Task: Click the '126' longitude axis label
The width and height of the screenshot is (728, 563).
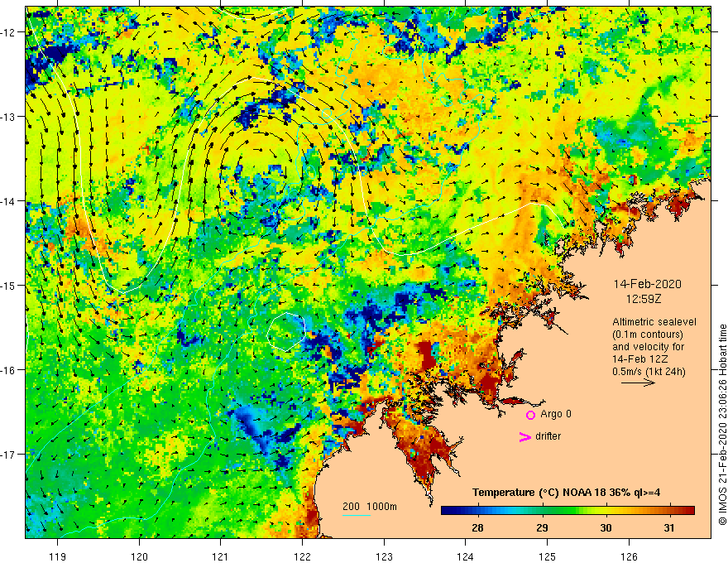Action: (629, 556)
